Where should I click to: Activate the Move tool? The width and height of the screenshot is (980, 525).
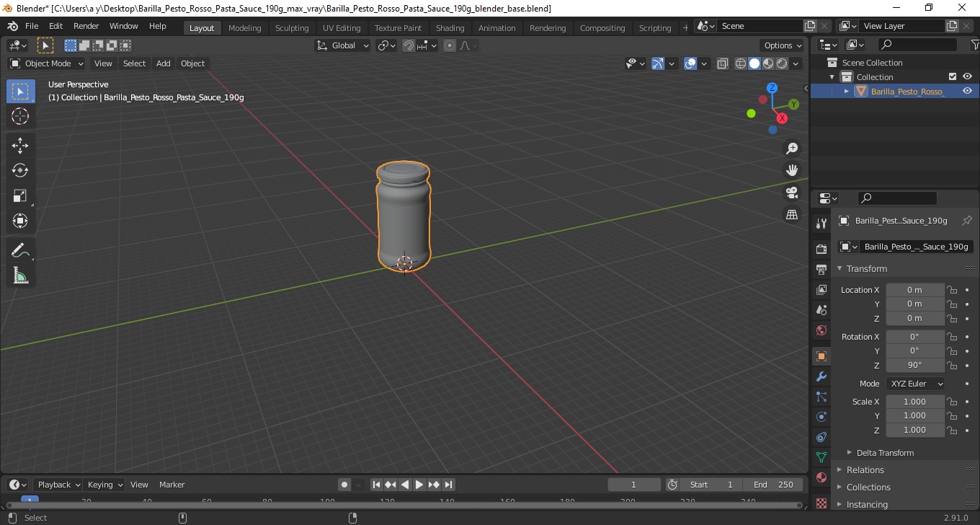[x=20, y=146]
